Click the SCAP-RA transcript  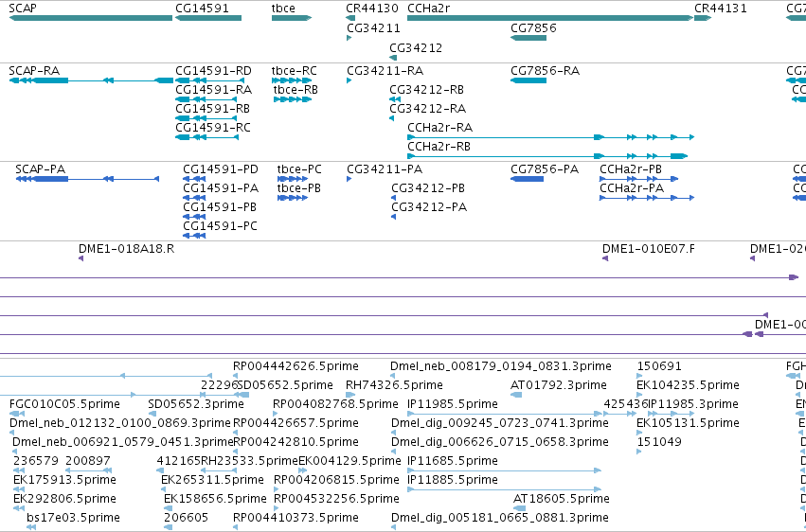point(91,80)
